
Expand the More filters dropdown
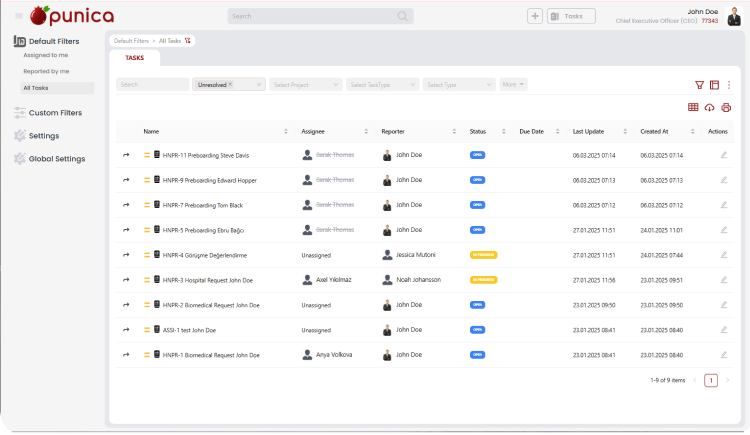coord(513,85)
